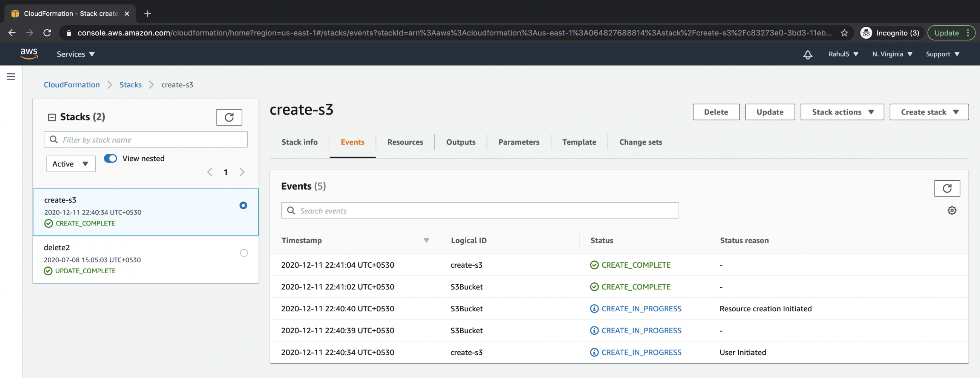Expand Stack actions dropdown
Viewport: 980px width, 378px height.
pyautogui.click(x=842, y=112)
